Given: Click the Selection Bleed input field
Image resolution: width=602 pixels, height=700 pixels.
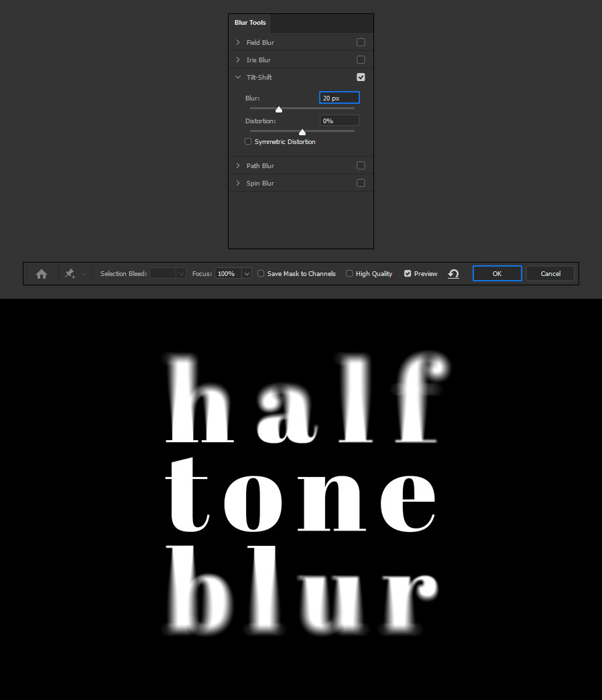Looking at the screenshot, I should point(163,274).
